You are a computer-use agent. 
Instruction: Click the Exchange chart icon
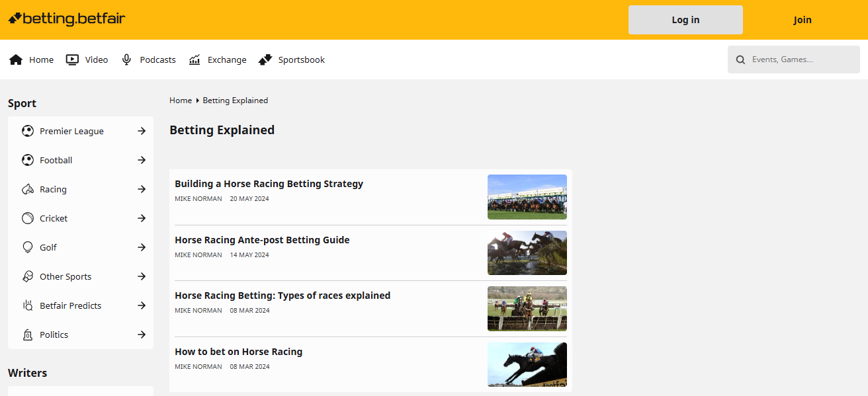click(195, 59)
